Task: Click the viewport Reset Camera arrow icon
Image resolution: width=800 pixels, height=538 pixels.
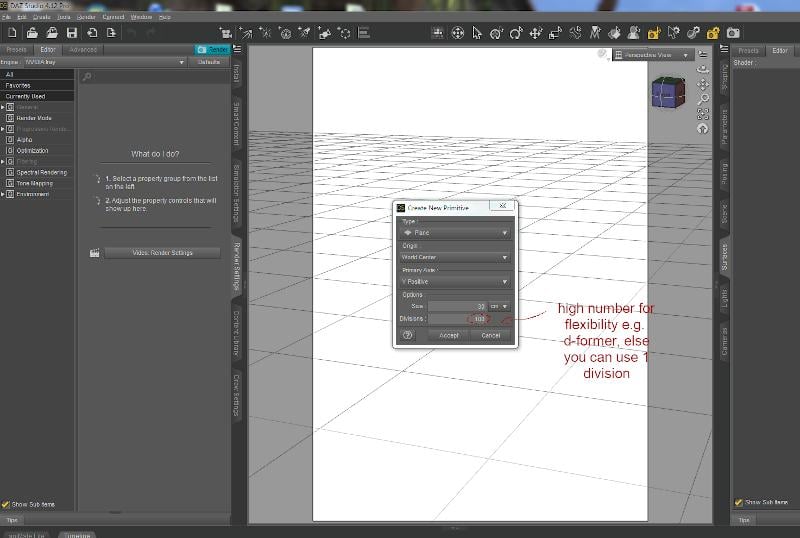Action: [x=703, y=129]
